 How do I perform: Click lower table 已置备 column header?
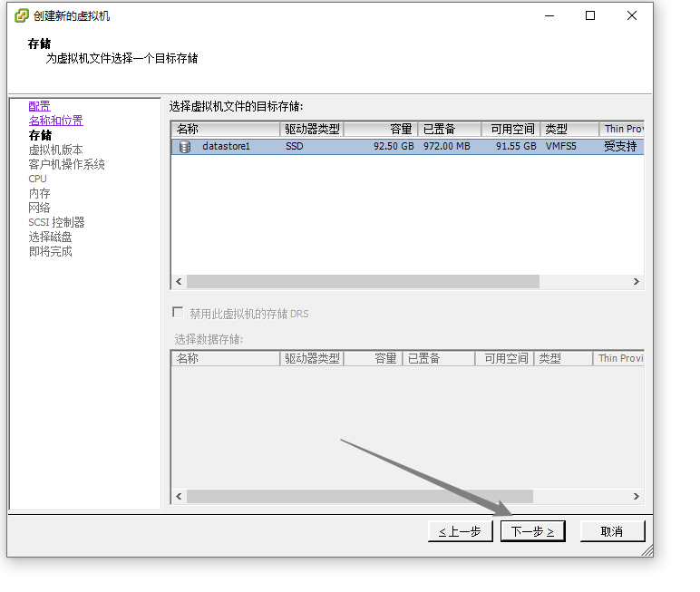(438, 358)
